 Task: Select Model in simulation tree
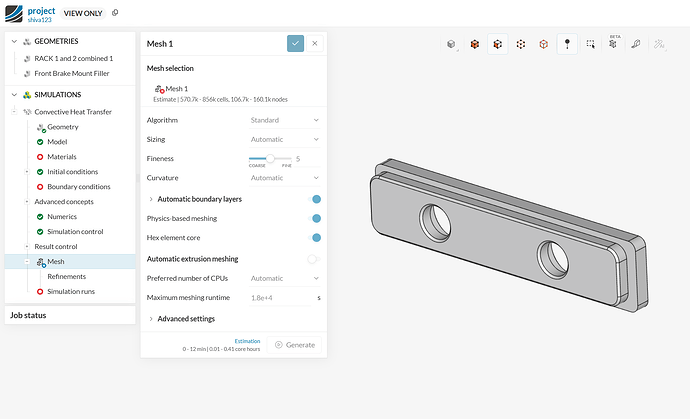point(57,142)
